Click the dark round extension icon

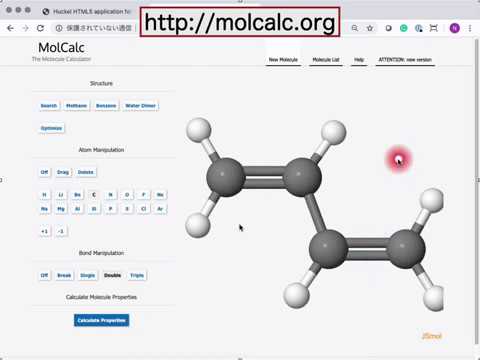388,28
